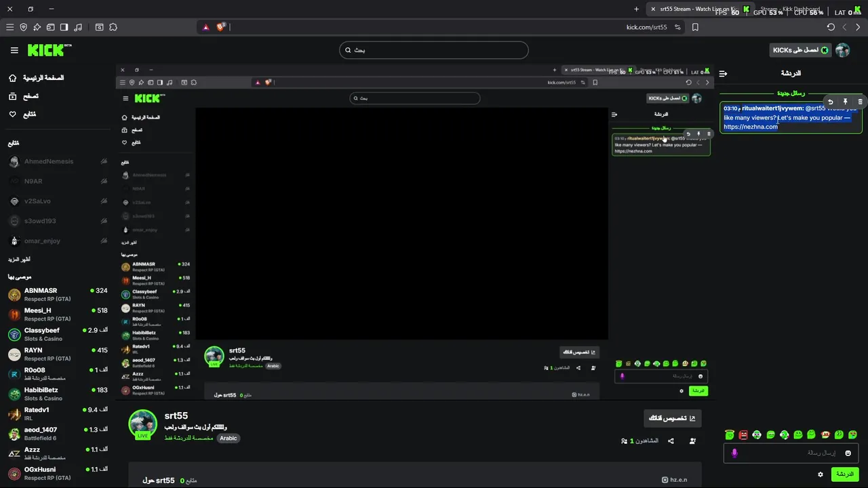Click the share icon below stream

[671, 441]
